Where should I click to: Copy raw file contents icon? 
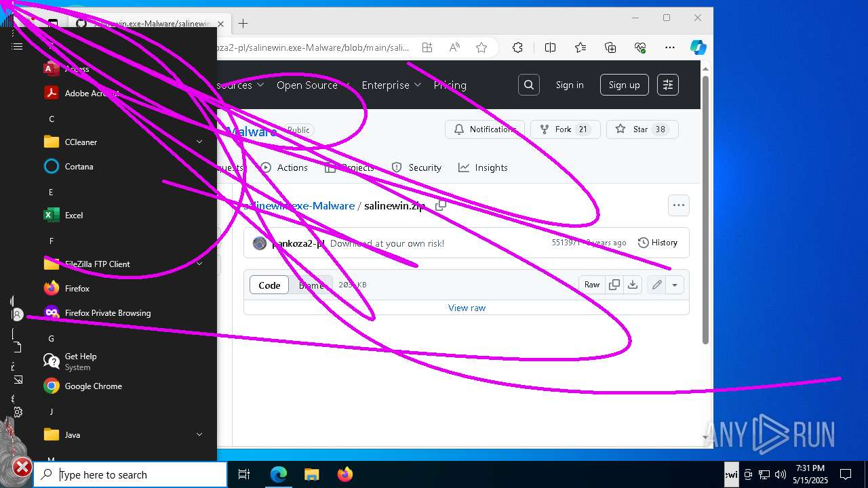614,285
